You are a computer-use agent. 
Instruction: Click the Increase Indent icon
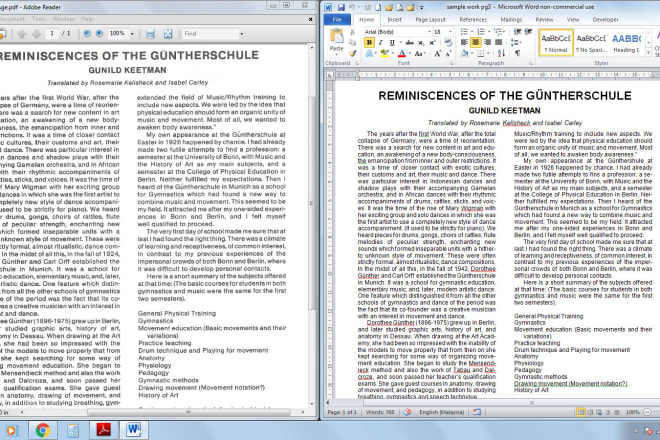click(x=528, y=32)
